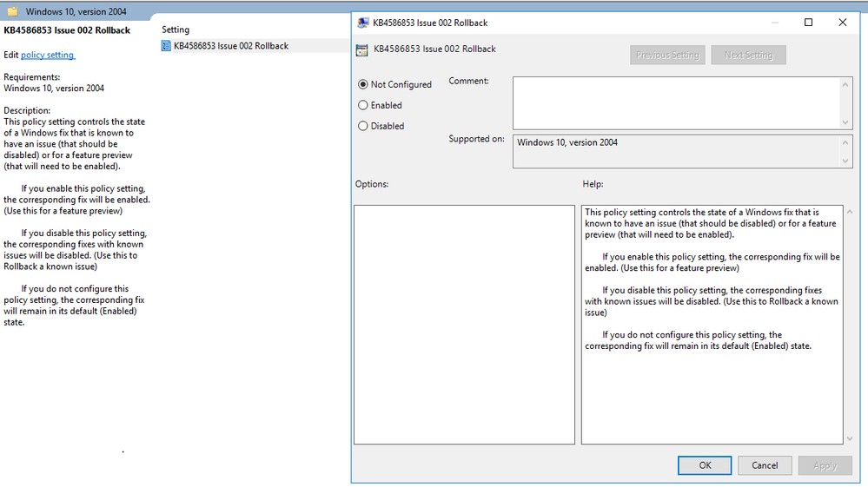Click the Windows 10, version 2004 folder icon
868x487 pixels.
pos(12,11)
